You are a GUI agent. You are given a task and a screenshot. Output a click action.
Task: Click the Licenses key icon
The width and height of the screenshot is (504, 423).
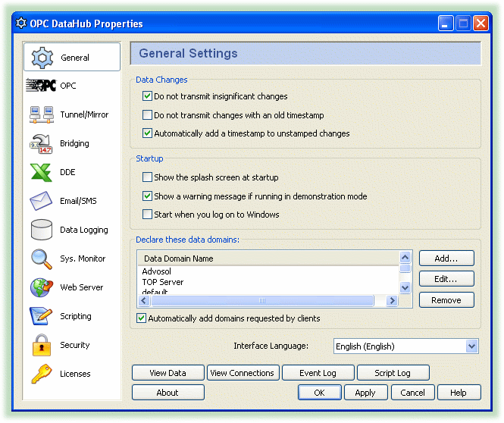pyautogui.click(x=42, y=374)
